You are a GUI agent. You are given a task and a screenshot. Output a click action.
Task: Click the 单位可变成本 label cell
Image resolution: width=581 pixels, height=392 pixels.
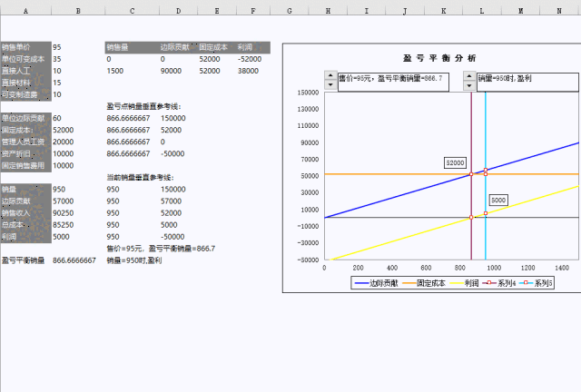point(26,59)
